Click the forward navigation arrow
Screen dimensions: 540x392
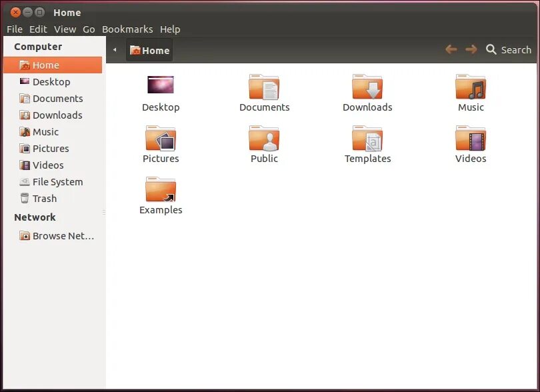[x=469, y=49]
